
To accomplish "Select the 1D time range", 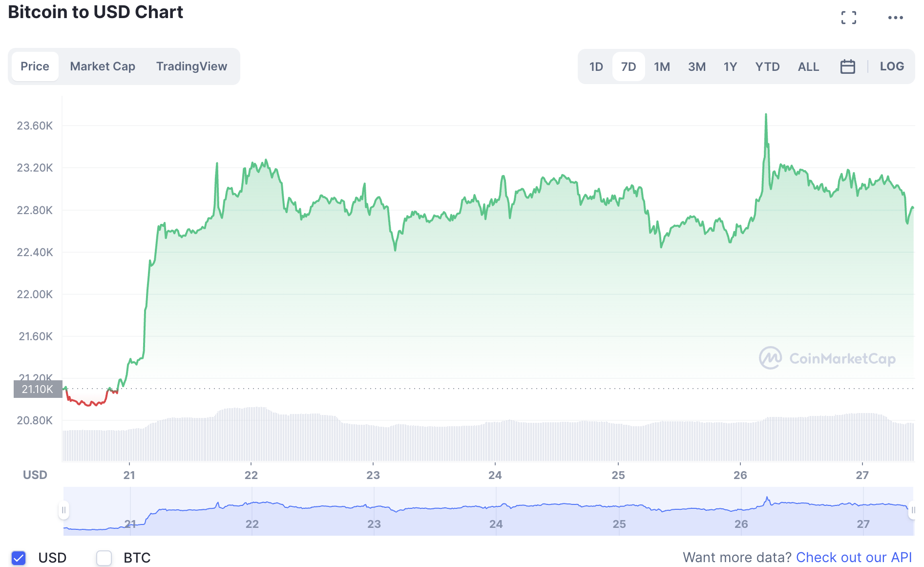I will click(596, 66).
